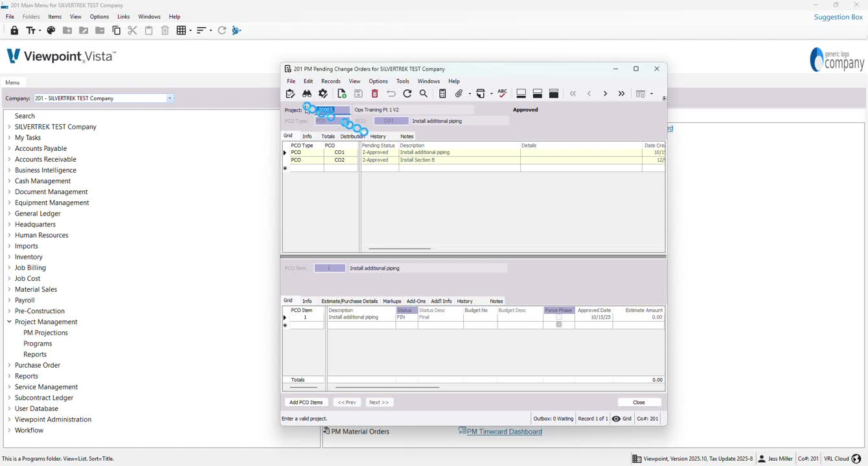Click the Close button in PCO window
Screen dimensions: 868x466
(x=639, y=403)
